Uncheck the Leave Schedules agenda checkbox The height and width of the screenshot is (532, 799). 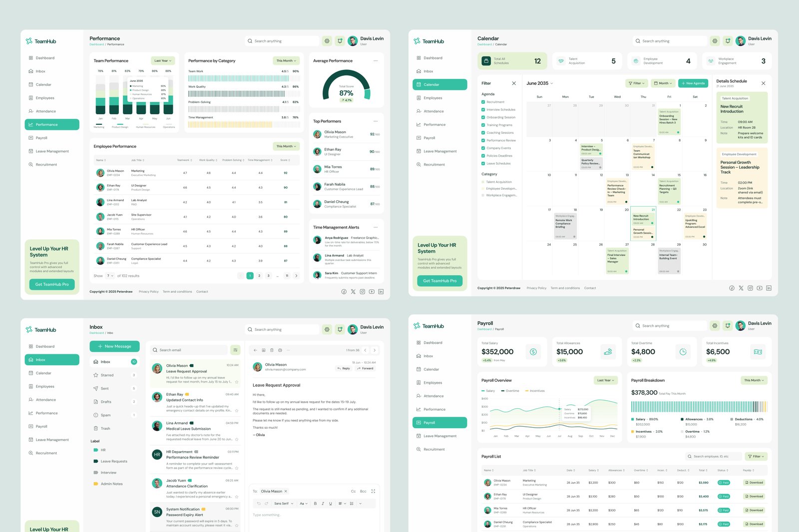483,163
